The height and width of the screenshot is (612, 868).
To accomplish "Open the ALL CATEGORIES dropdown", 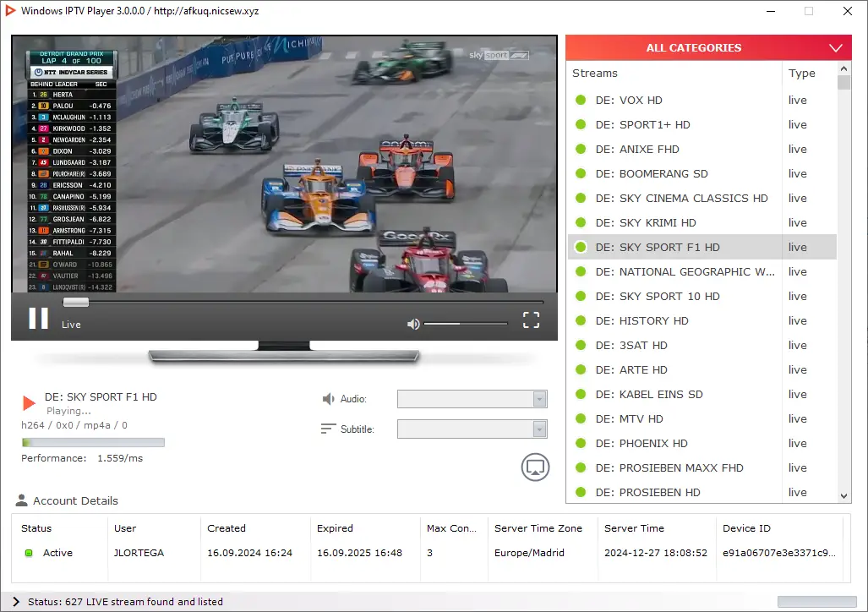I will pyautogui.click(x=708, y=47).
